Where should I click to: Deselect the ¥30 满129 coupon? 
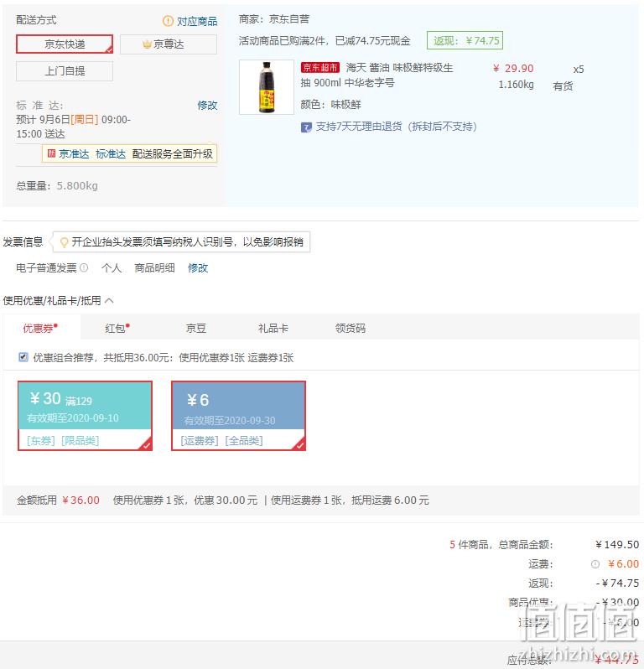tap(85, 416)
